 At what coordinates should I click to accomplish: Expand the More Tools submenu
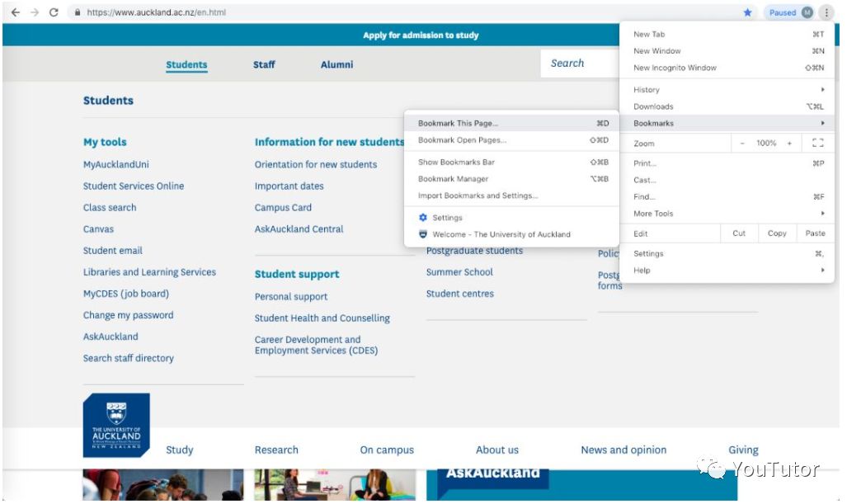point(727,214)
